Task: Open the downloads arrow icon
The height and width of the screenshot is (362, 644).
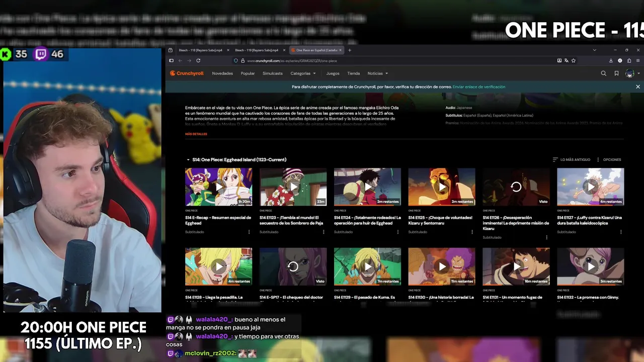Action: (611, 60)
